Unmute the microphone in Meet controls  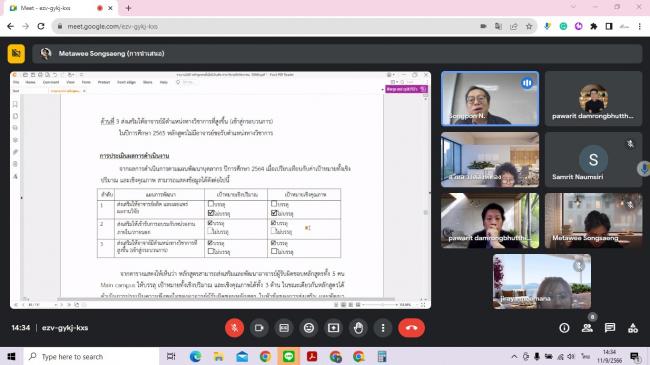[x=234, y=328]
